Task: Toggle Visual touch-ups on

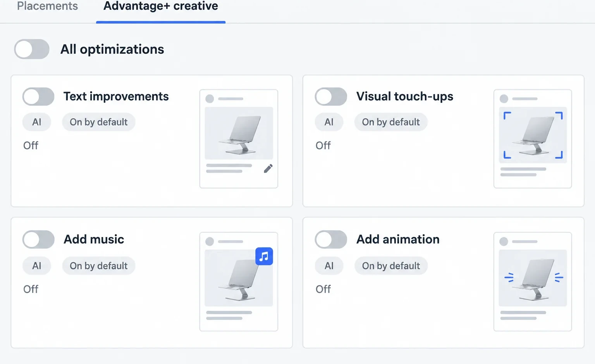Action: tap(331, 96)
